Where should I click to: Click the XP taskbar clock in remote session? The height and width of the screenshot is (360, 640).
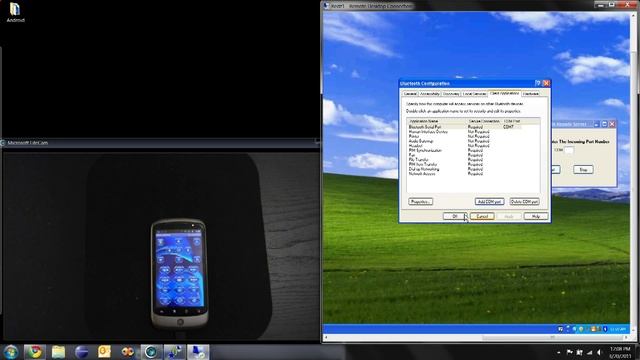click(618, 329)
